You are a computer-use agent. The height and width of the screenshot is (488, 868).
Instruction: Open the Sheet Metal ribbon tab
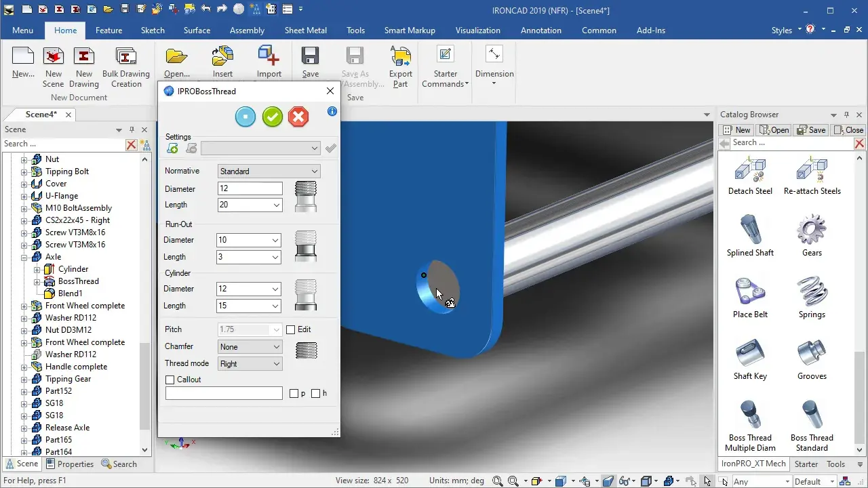pos(306,30)
